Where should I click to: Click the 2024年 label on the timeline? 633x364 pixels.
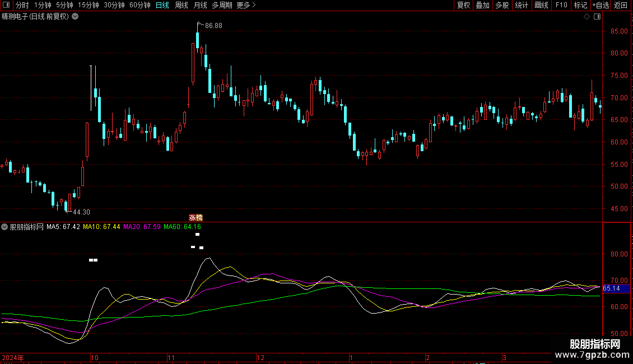coord(13,357)
